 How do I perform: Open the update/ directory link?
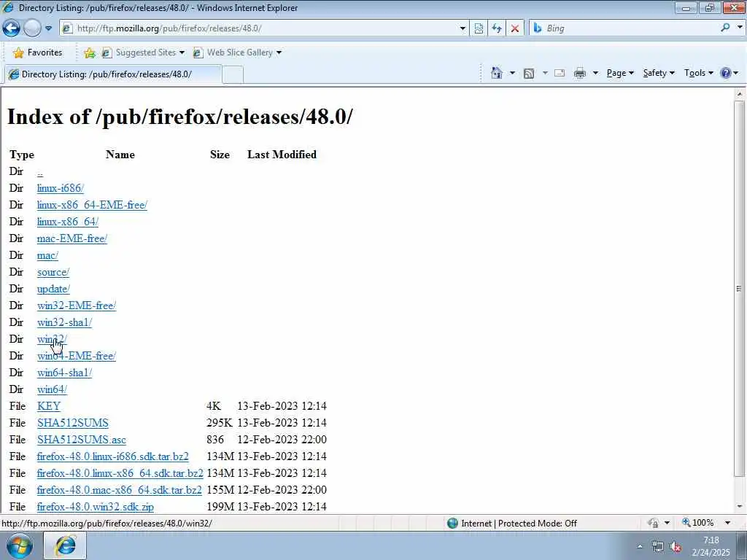tap(53, 289)
